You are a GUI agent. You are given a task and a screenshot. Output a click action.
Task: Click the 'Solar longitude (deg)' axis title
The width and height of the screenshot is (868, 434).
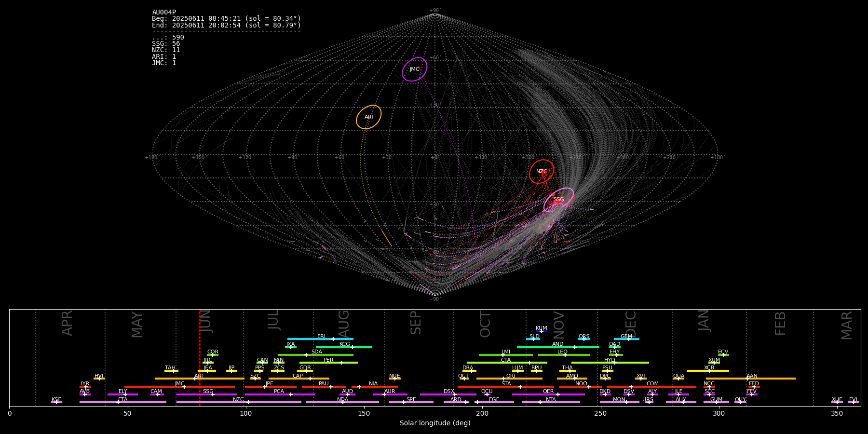(x=435, y=423)
